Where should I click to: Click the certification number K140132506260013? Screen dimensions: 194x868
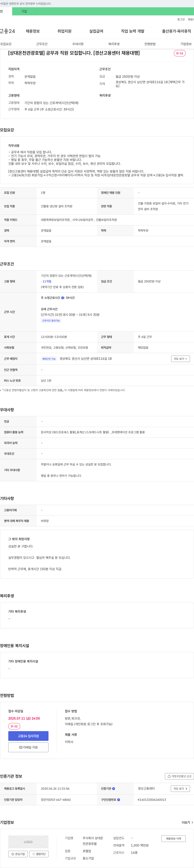(152, 800)
